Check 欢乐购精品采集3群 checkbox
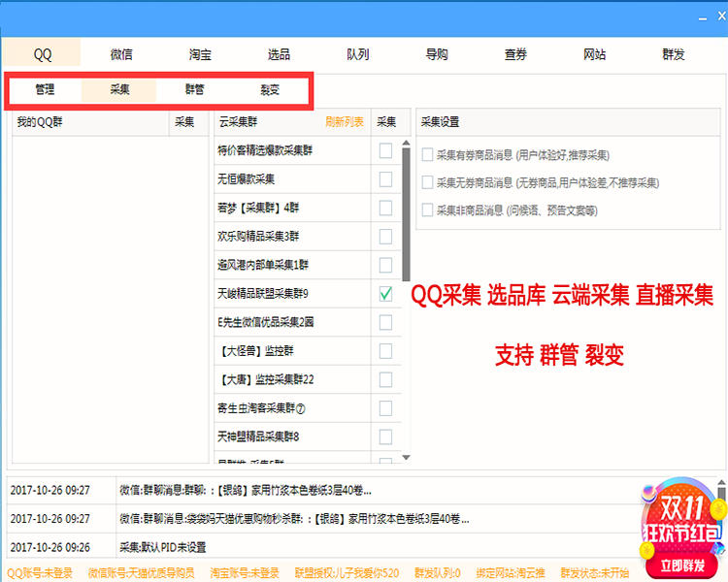The image size is (728, 582). (x=385, y=237)
